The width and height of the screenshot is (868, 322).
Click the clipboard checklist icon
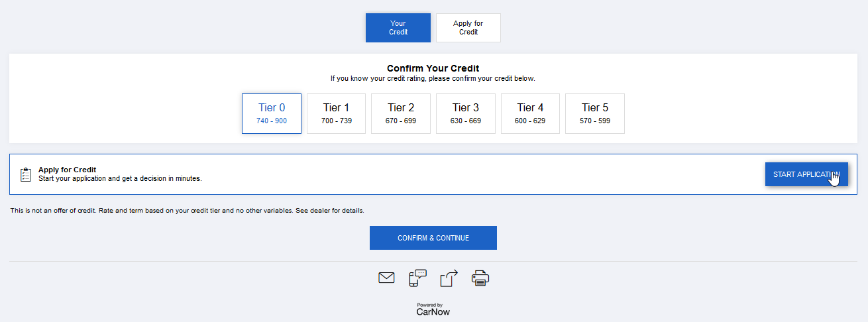point(26,174)
